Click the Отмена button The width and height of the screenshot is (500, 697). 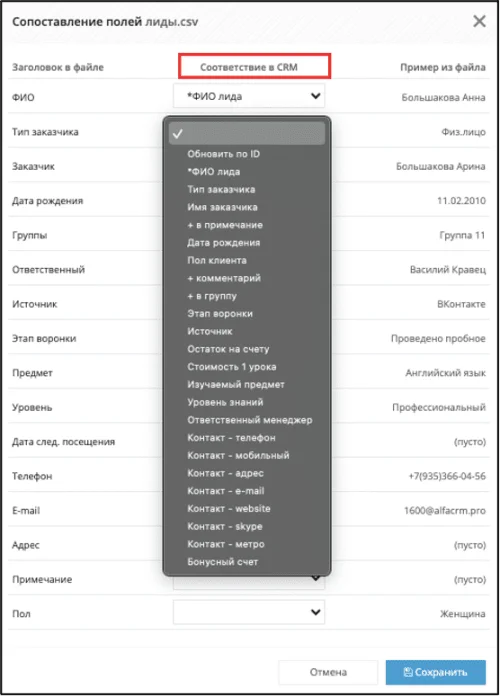click(328, 672)
